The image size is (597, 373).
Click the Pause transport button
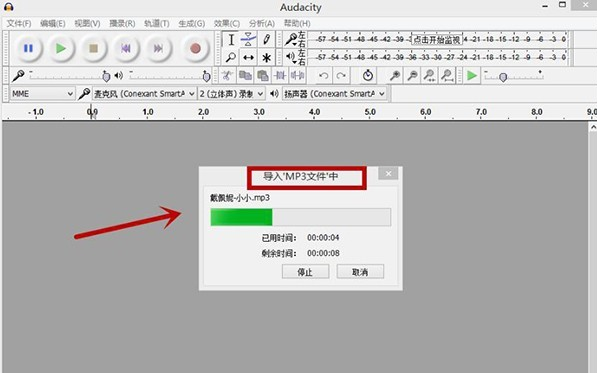28,48
